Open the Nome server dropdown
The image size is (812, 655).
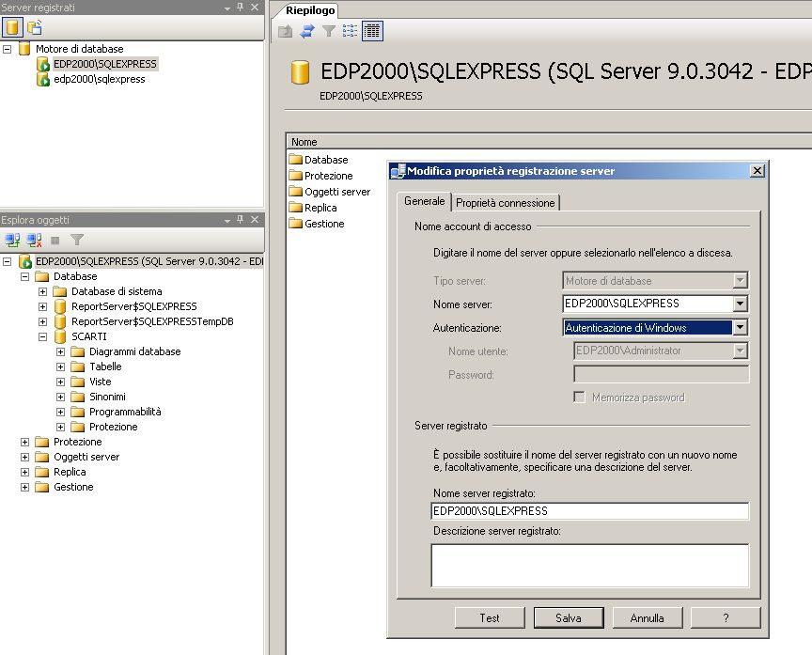tap(740, 304)
